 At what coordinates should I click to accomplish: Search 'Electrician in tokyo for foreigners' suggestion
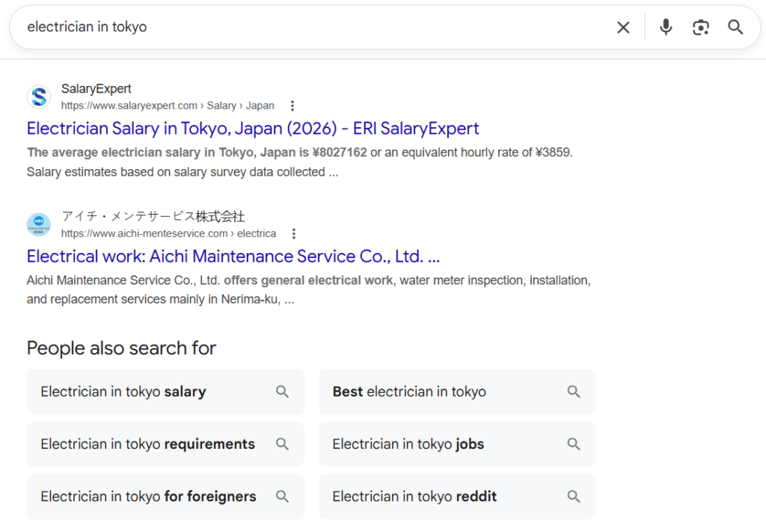pos(165,496)
